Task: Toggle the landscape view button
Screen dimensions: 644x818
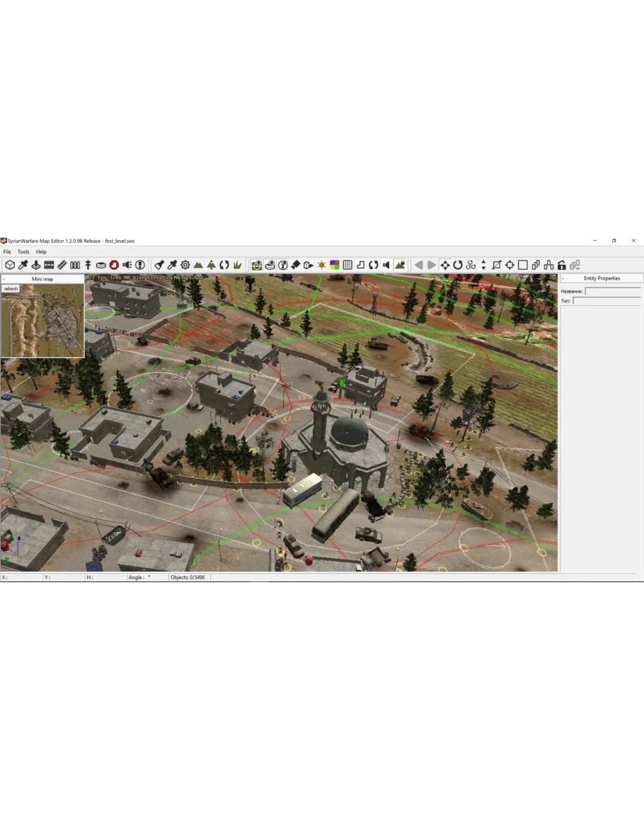Action: tap(400, 265)
